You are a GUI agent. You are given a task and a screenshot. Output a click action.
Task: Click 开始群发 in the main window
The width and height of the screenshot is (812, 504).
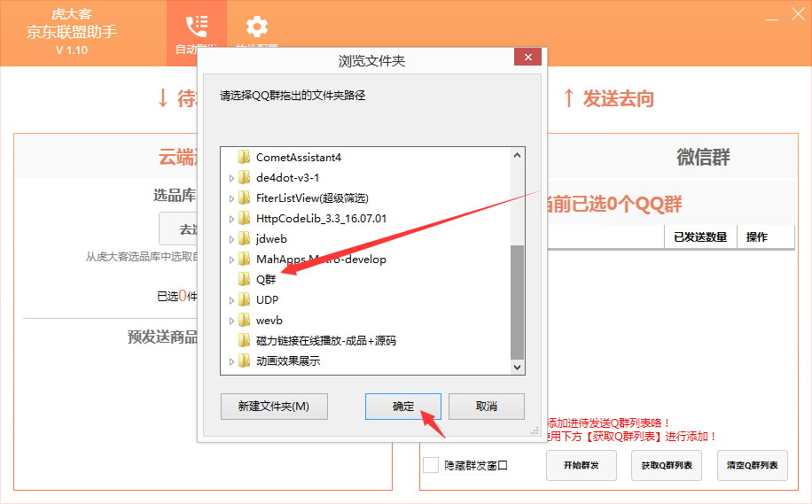tap(581, 465)
